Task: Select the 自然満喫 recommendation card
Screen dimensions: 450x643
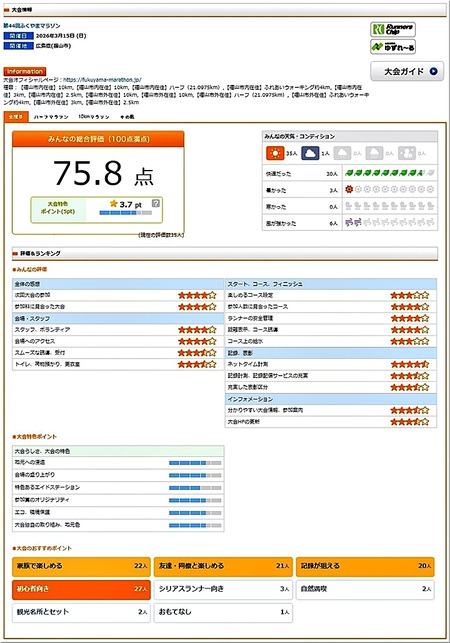Action: click(365, 589)
